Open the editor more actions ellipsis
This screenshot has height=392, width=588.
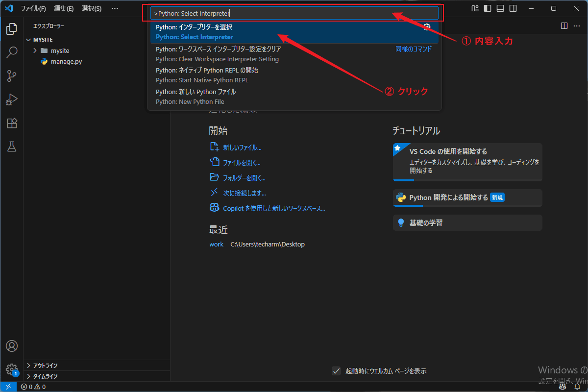[x=578, y=25]
